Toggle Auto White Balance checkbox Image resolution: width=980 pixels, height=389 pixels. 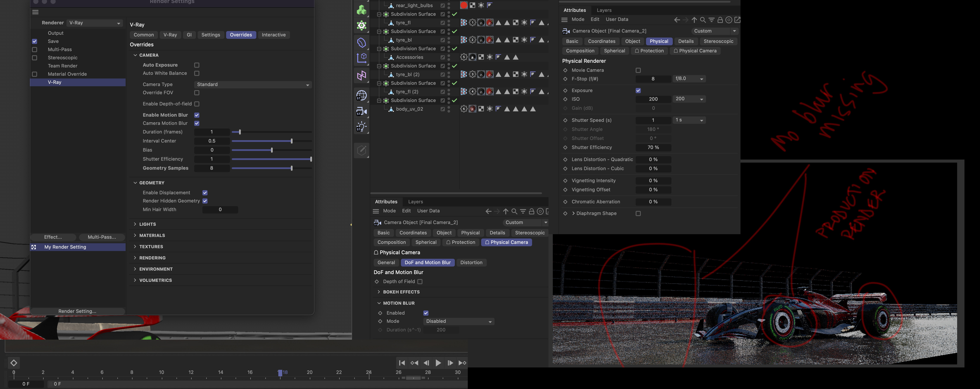(197, 73)
